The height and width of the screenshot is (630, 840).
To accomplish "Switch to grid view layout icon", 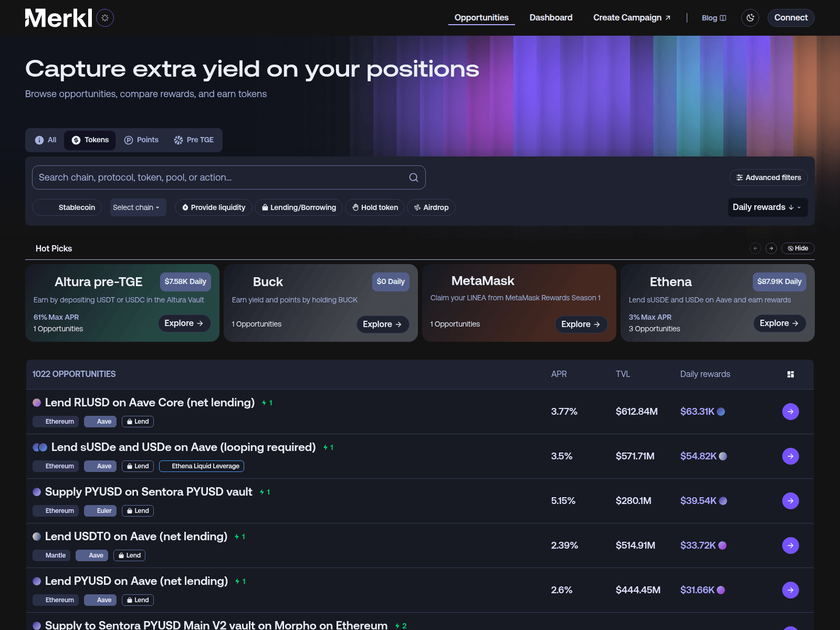I will click(791, 374).
